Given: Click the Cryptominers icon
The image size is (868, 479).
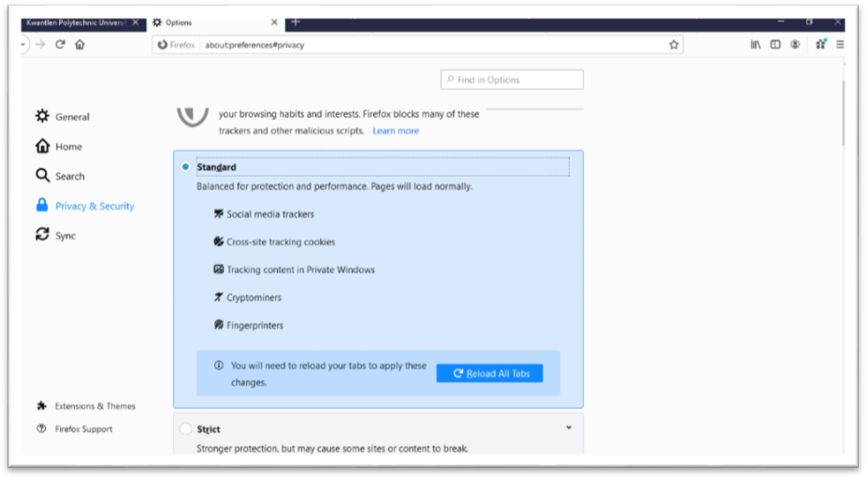Looking at the screenshot, I should (219, 297).
